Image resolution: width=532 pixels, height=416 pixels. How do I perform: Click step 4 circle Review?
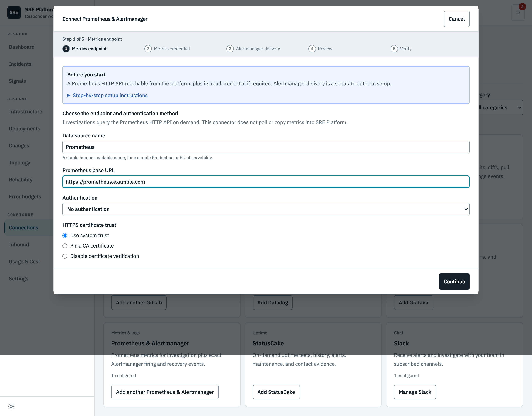point(312,49)
